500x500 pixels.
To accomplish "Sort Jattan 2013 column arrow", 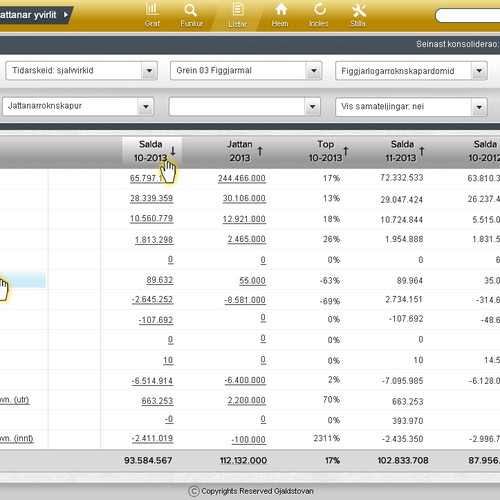I will [260, 151].
